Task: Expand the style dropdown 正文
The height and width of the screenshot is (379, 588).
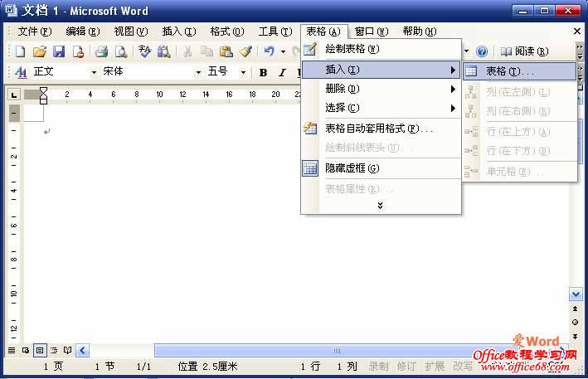Action: click(94, 72)
